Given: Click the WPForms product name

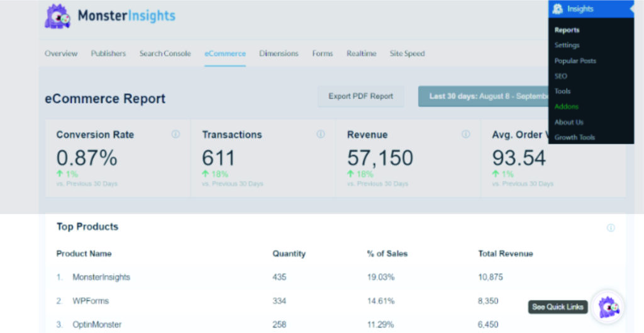Looking at the screenshot, I should [91, 301].
